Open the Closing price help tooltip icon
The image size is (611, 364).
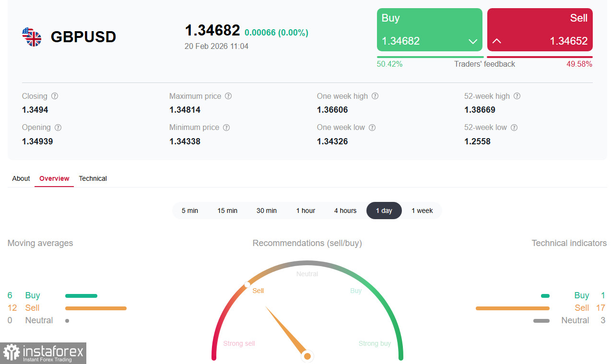point(54,96)
